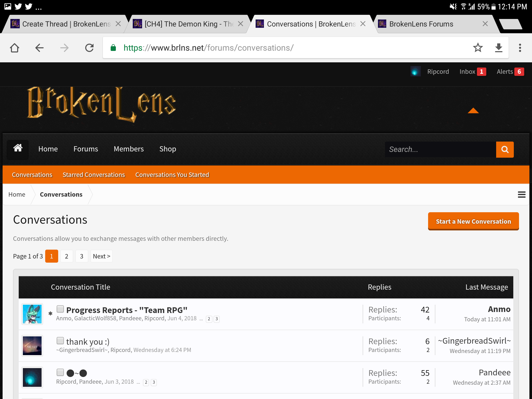The image size is (532, 399).
Task: Close the Demon King tab
Action: point(241,24)
